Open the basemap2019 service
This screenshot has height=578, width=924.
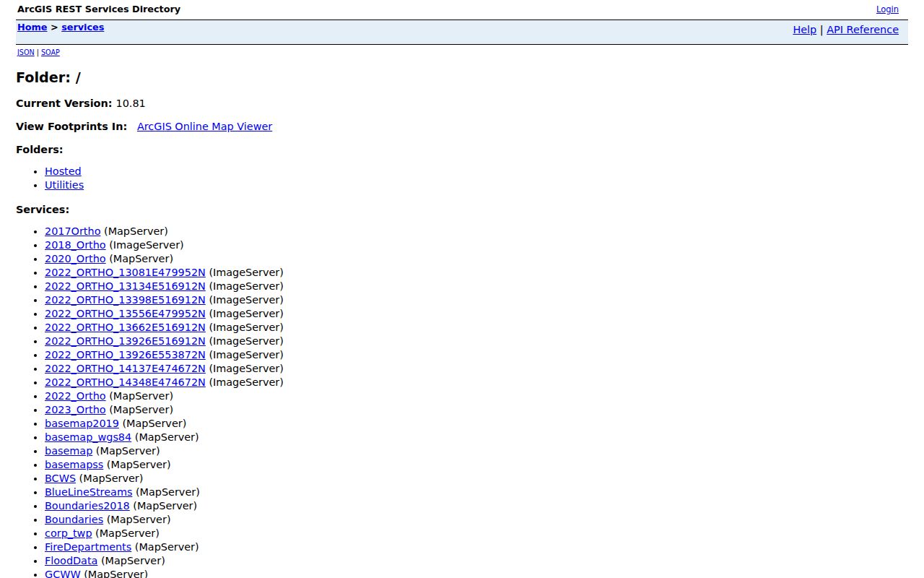(82, 423)
